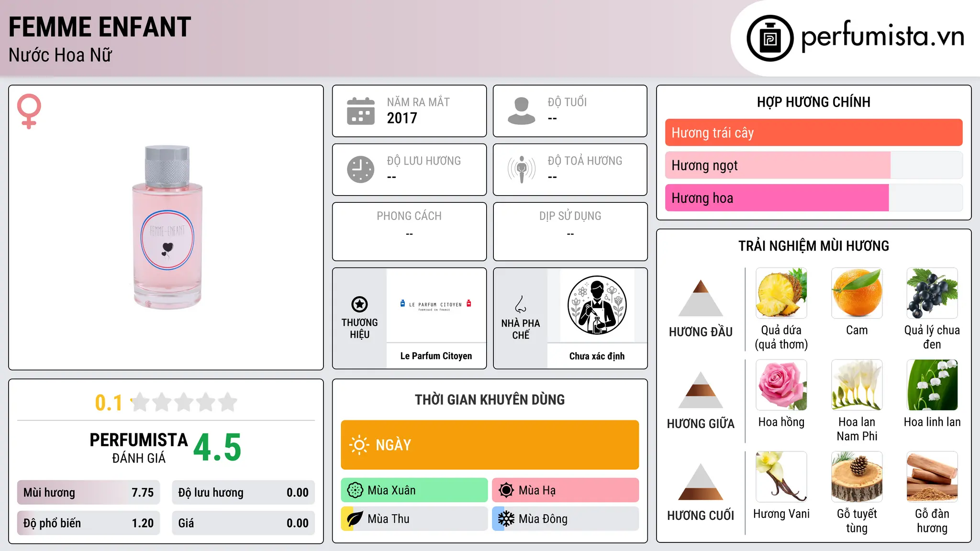Screen dimensions: 980x551
Task: Open the pineapple note image
Action: pyautogui.click(x=781, y=293)
